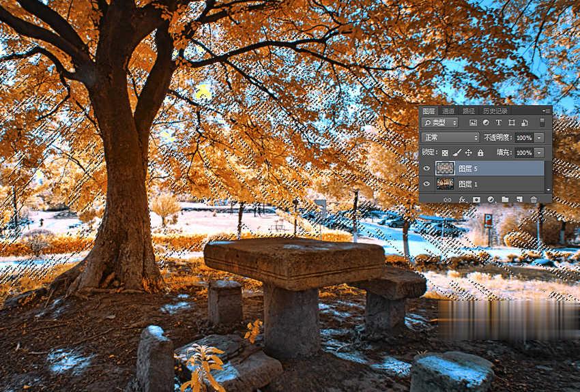This screenshot has height=392, width=580.
Task: Switch to the 通道 tab
Action: 448,110
